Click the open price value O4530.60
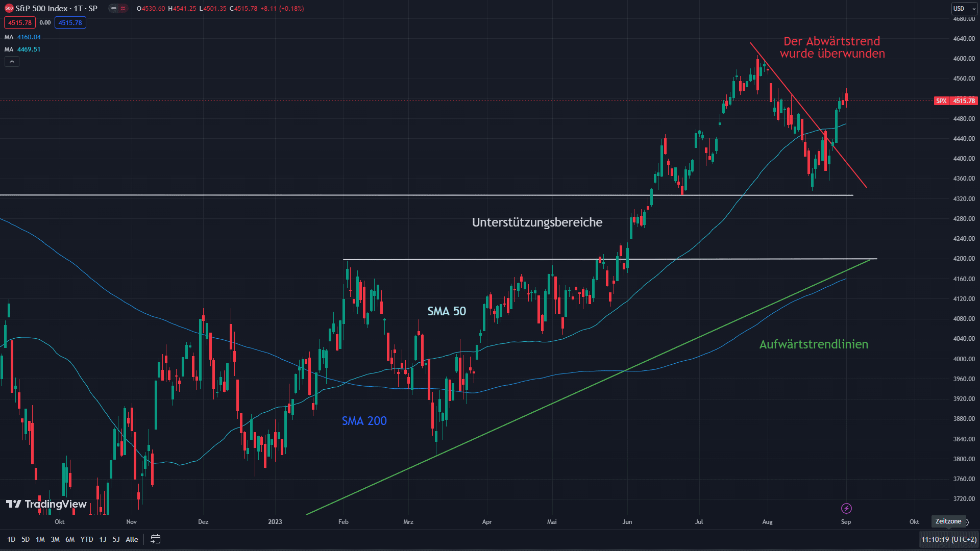This screenshot has width=980, height=551. point(151,9)
